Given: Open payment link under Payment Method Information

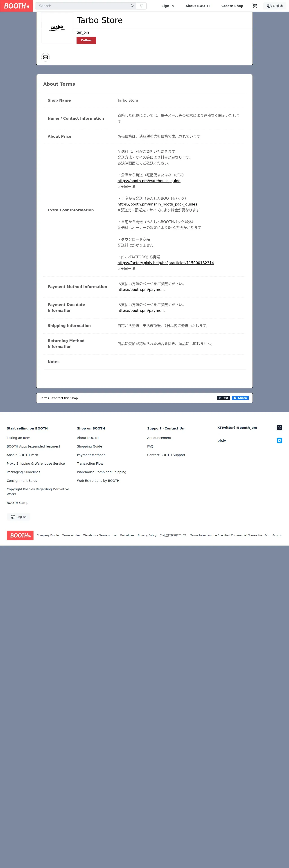Looking at the screenshot, I should [x=141, y=289].
